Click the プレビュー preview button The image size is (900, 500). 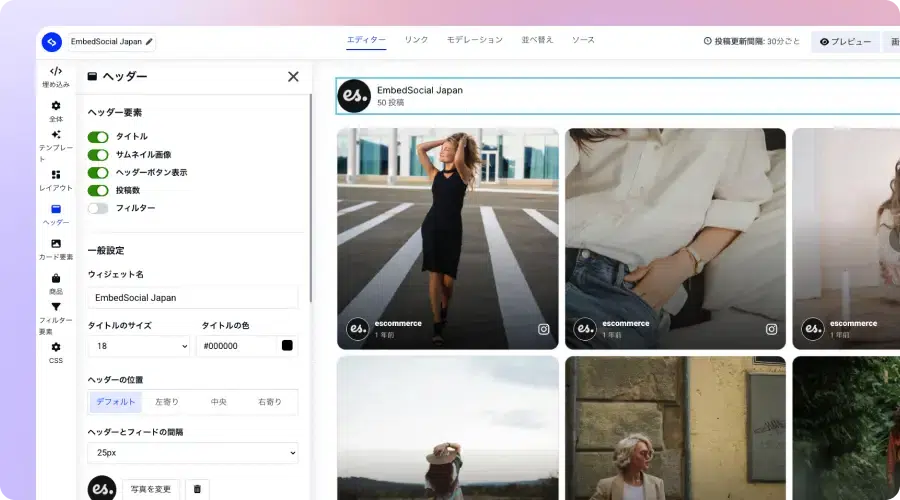845,42
